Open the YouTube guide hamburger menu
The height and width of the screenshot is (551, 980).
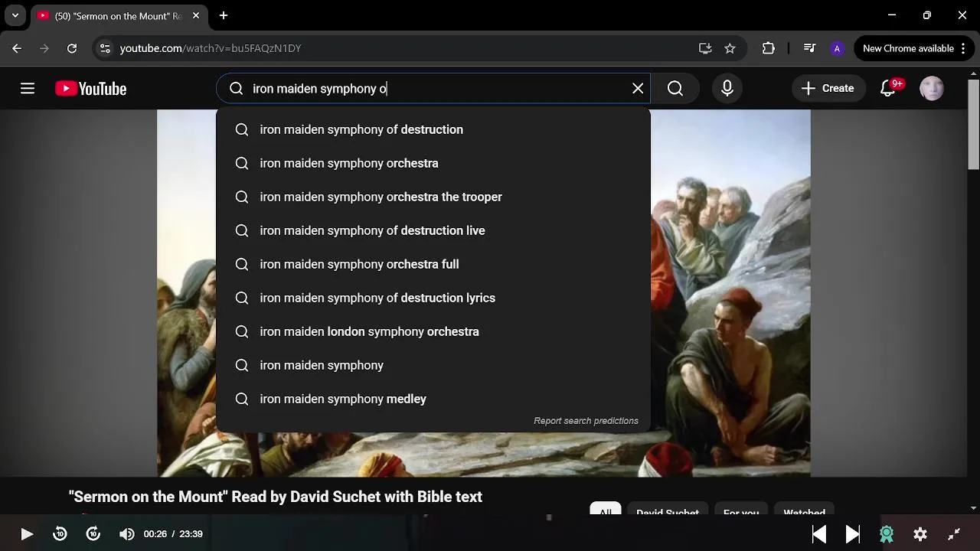click(x=28, y=89)
